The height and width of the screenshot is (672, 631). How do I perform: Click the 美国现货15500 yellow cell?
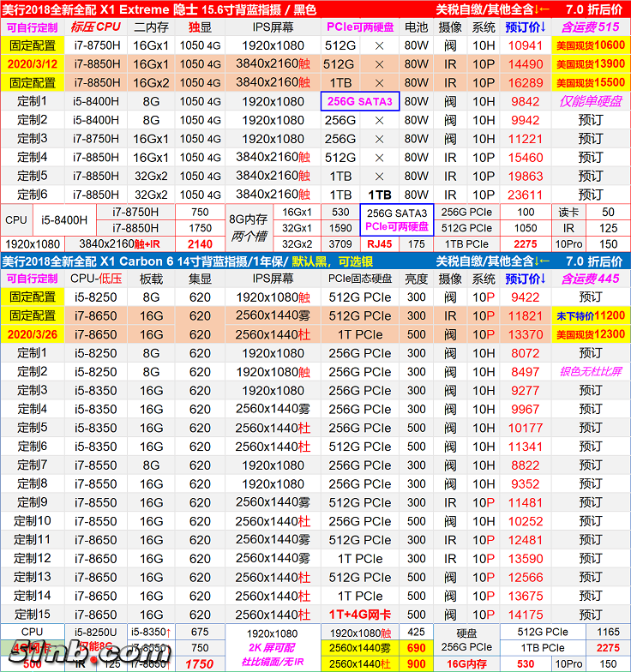point(591,83)
